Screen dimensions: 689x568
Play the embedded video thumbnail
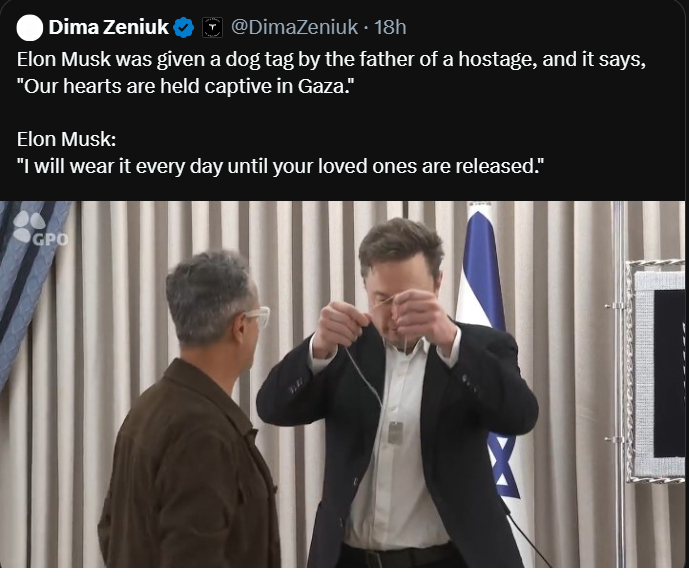coord(344,384)
